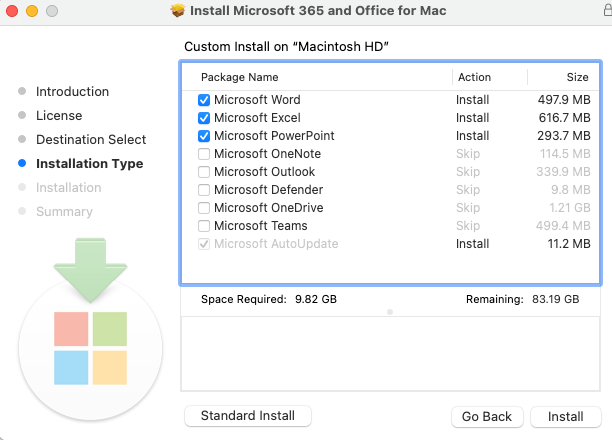Image resolution: width=612 pixels, height=440 pixels.
Task: Click the Install action for Microsoft Word
Action: 472,100
